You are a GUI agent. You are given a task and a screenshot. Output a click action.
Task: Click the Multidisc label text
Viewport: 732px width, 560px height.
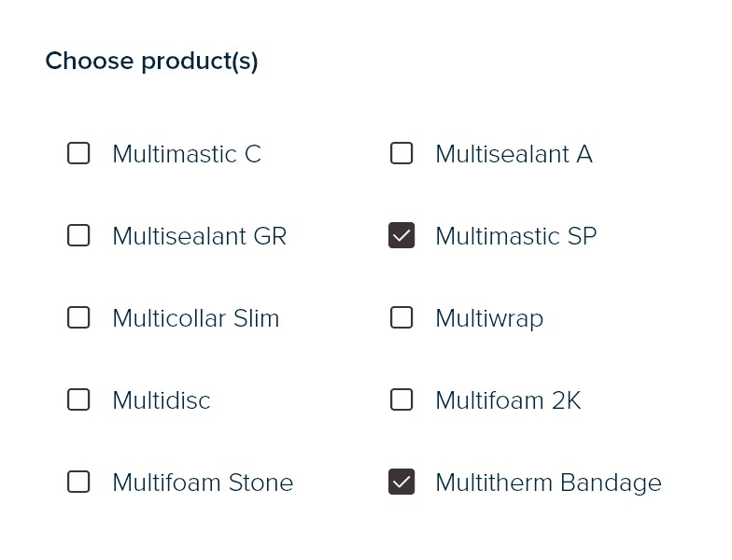click(x=161, y=400)
